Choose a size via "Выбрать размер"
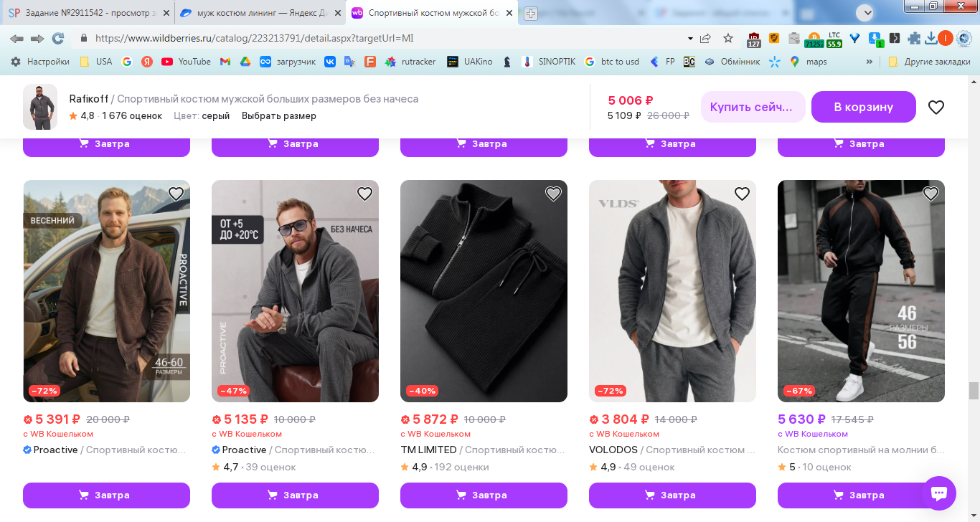This screenshot has height=522, width=980. 278,116
